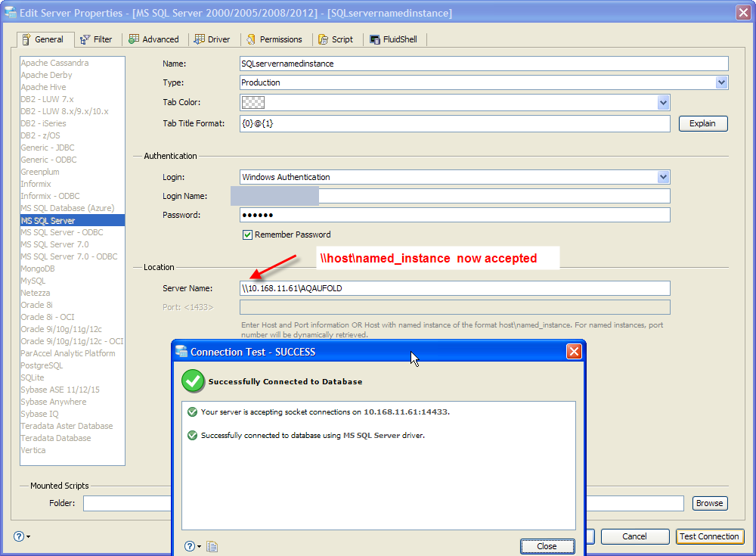Click the Password field
Image resolution: width=756 pixels, height=556 pixels.
[x=454, y=216]
